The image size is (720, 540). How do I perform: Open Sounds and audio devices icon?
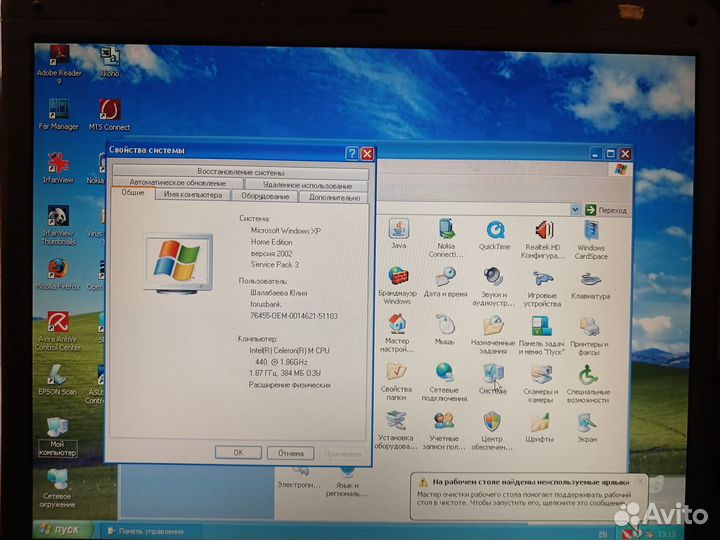(x=494, y=287)
